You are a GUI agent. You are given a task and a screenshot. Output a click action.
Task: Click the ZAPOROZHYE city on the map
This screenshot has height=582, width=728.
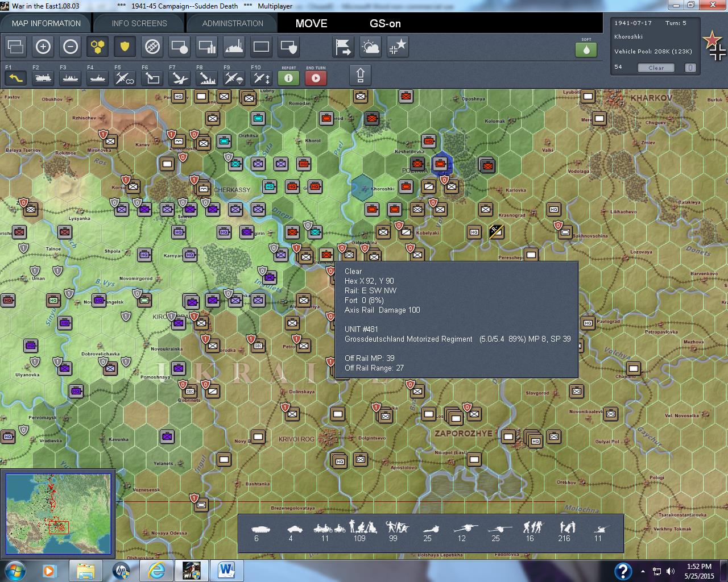click(x=464, y=433)
